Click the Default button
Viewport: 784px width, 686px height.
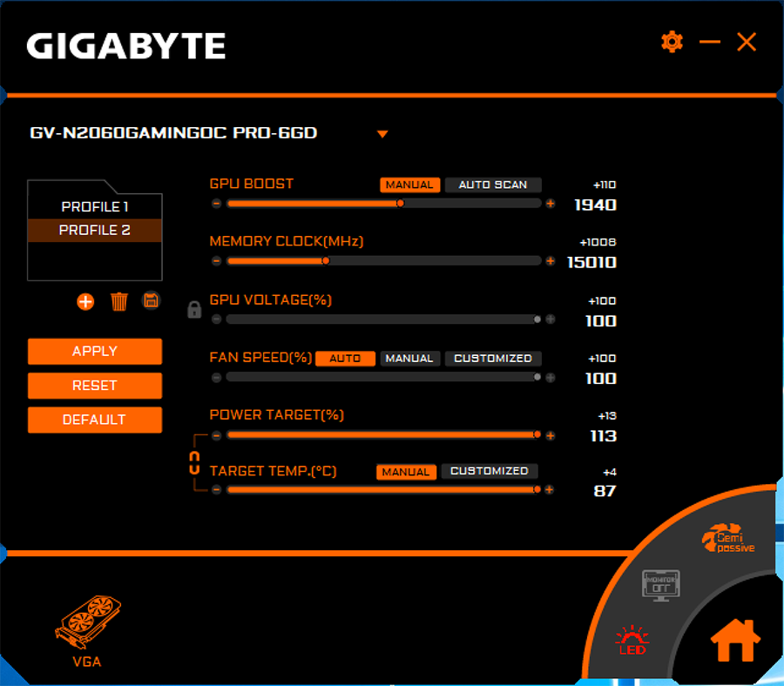tap(95, 420)
